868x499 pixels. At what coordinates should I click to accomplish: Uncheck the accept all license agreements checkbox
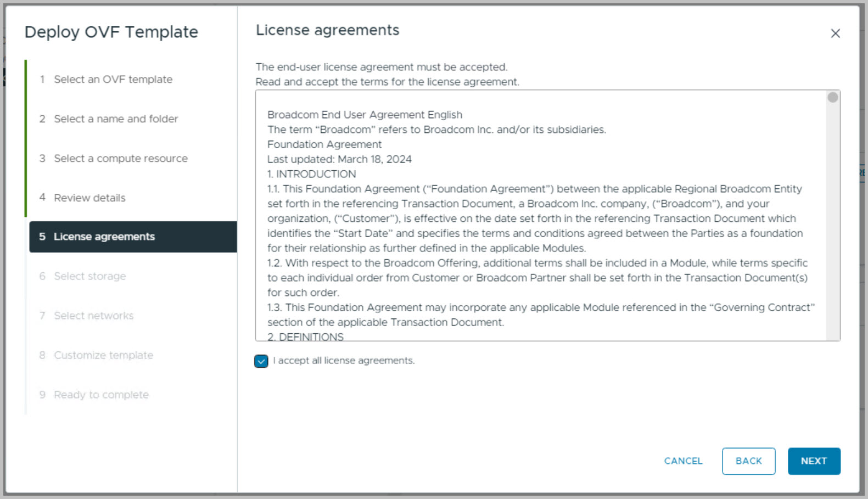pyautogui.click(x=261, y=361)
